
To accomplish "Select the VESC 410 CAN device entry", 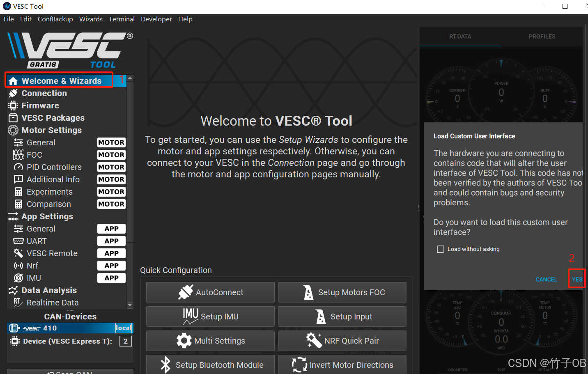I will 66,328.
